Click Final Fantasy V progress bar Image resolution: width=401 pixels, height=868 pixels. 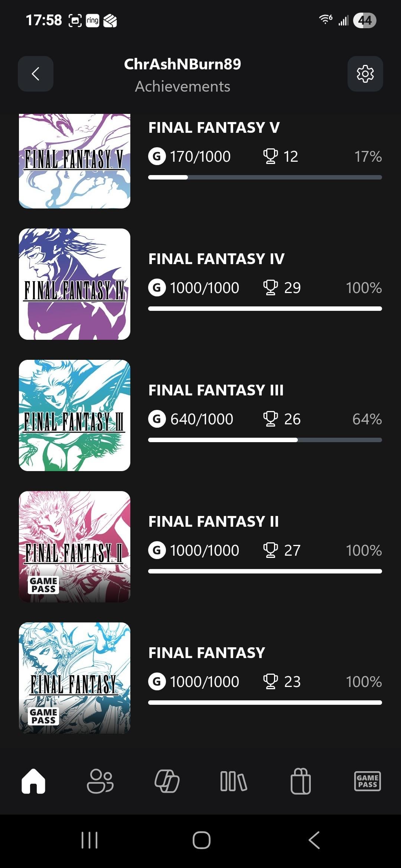pos(265,177)
